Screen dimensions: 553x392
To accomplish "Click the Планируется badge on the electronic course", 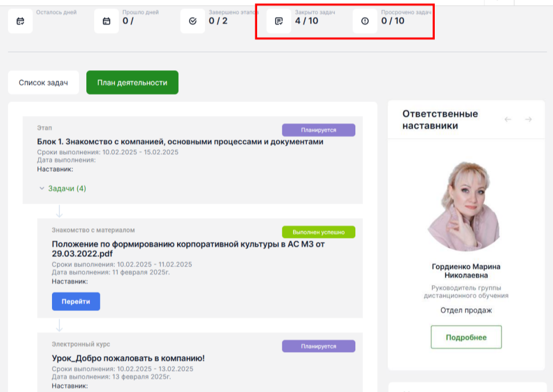I will click(x=318, y=346).
